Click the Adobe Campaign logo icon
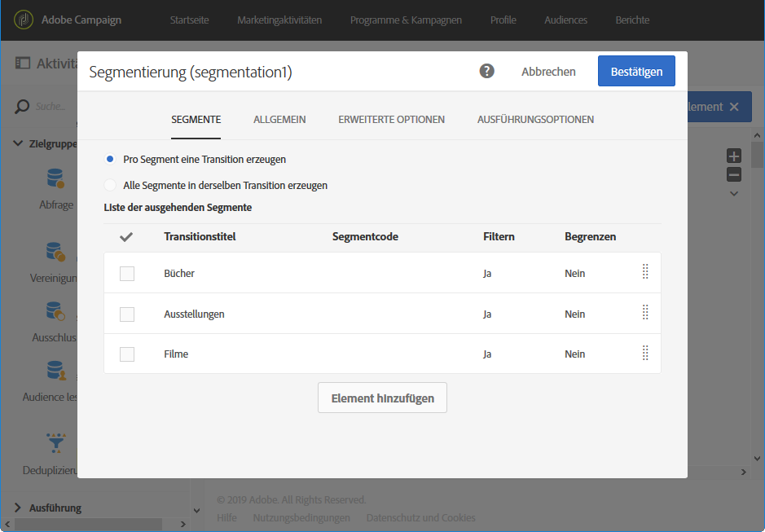This screenshot has height=532, width=765. point(24,20)
